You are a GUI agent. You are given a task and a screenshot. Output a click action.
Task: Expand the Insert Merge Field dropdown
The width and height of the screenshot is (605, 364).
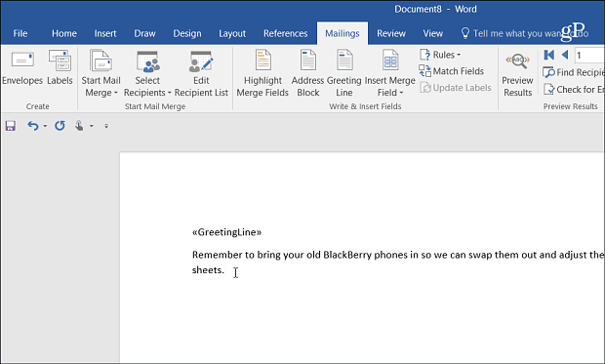(x=401, y=93)
